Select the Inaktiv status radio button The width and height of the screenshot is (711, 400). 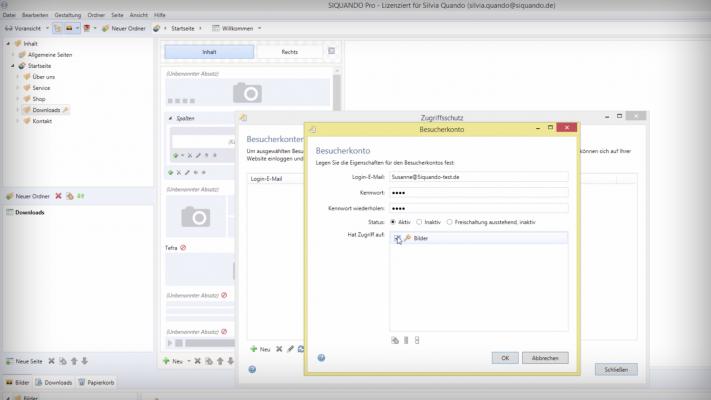[x=420, y=221]
